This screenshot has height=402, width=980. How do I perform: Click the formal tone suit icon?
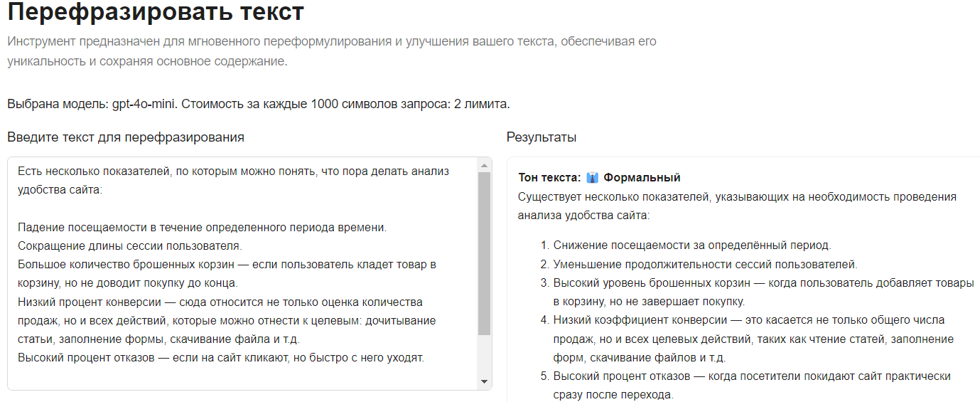593,178
